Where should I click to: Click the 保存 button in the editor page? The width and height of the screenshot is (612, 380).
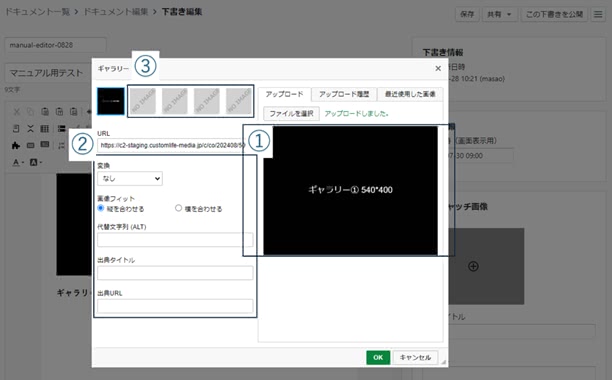point(467,14)
